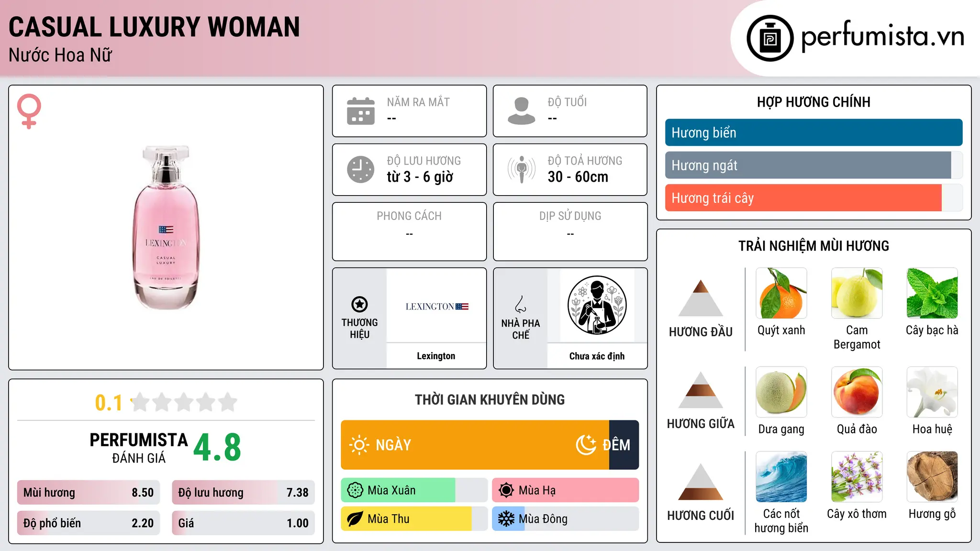The image size is (980, 551).
Task: Click the Độ phổ biến 2.20 score bar
Action: pyautogui.click(x=89, y=523)
